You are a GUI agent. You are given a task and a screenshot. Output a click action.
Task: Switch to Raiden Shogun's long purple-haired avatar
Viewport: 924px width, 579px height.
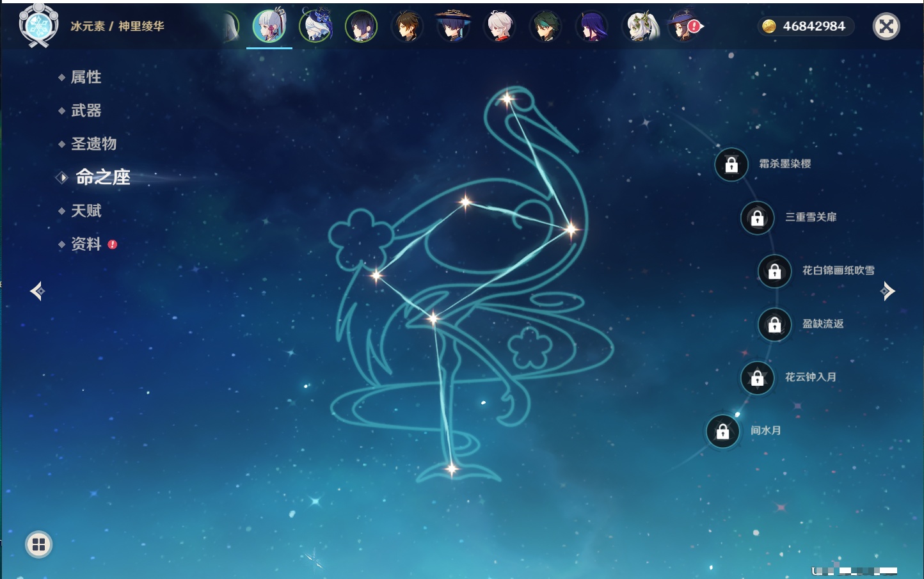(x=591, y=26)
